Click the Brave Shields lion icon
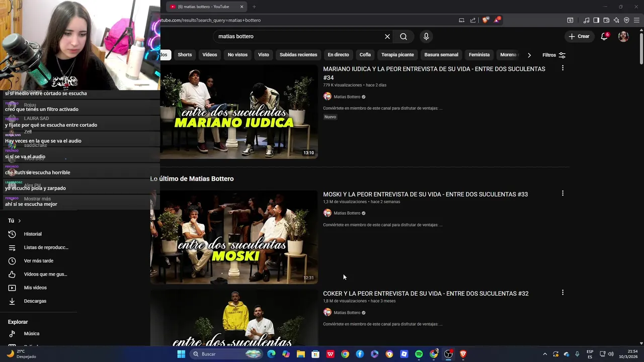Image resolution: width=644 pixels, height=362 pixels. (485, 20)
